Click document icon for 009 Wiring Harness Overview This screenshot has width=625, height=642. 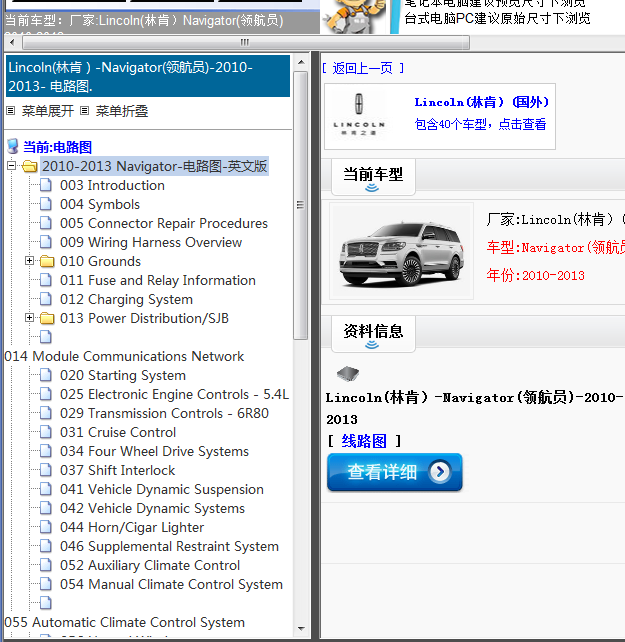(46, 242)
